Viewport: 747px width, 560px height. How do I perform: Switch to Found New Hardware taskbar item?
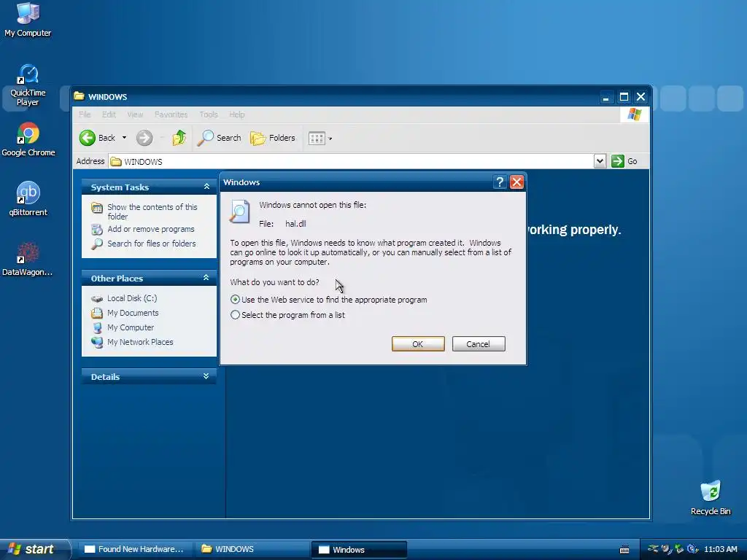[135, 549]
